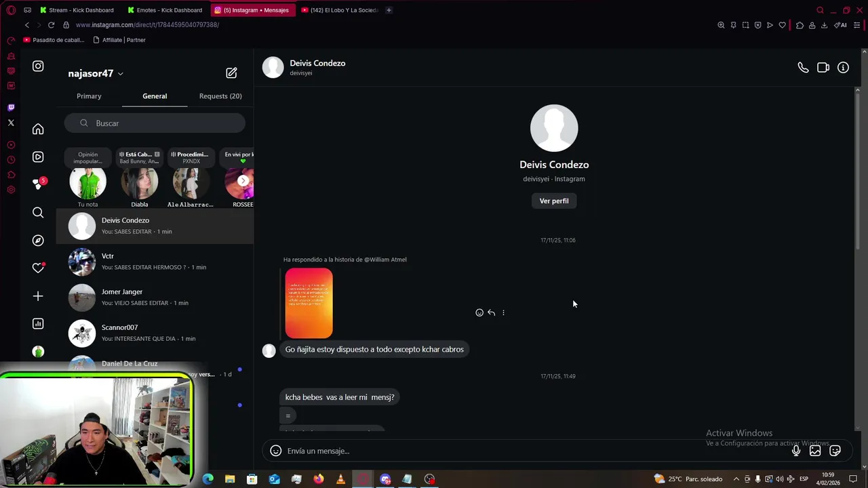Open browser downloads icon
Viewport: 868px width, 488px height.
(824, 25)
